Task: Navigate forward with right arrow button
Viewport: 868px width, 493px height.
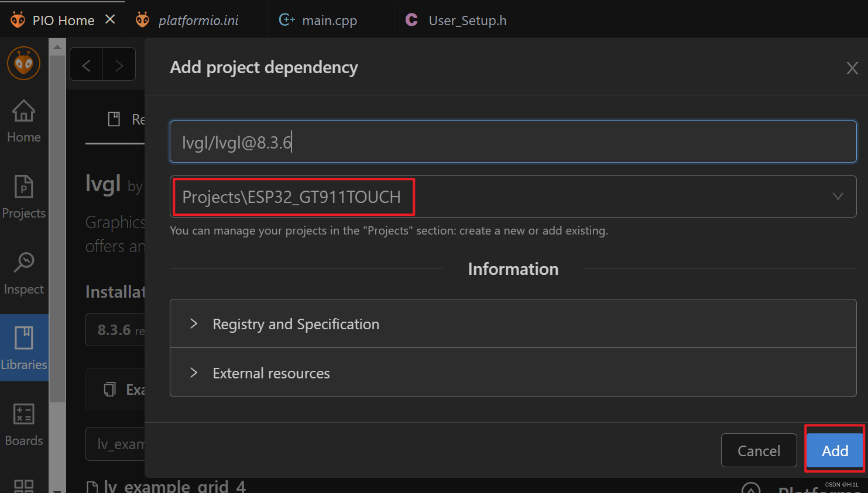Action: [119, 65]
